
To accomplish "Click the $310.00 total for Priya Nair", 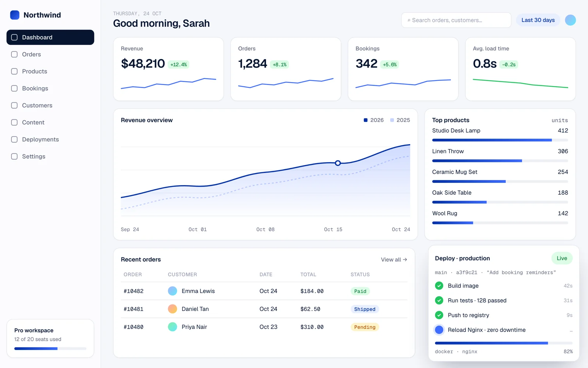I will 312,327.
